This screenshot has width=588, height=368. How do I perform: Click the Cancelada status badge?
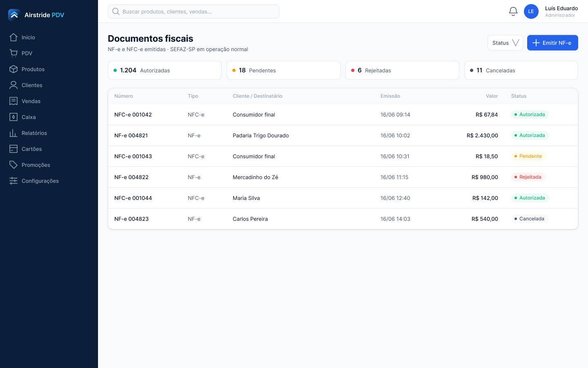pyautogui.click(x=530, y=219)
